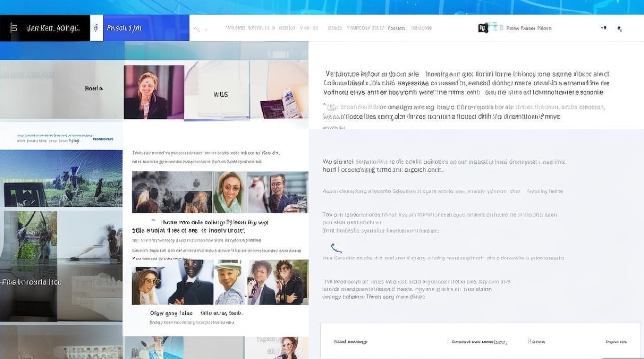Click the dark square icon near top-right

[x=483, y=28]
